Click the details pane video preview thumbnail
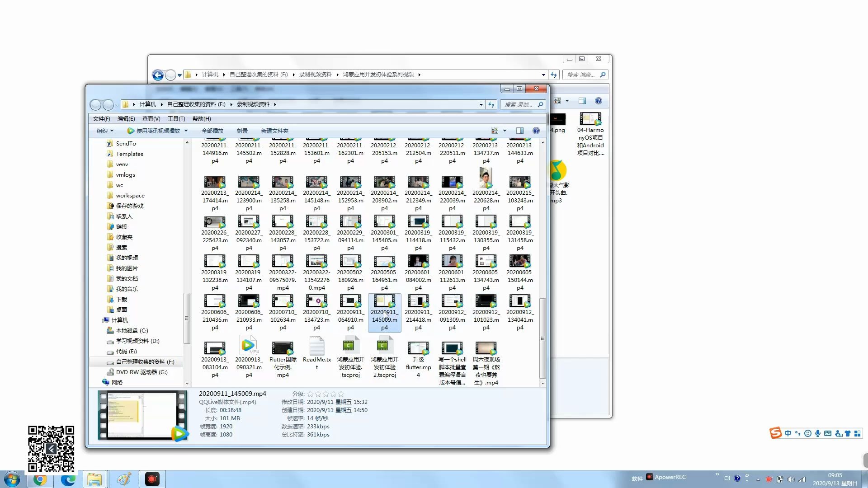 [x=142, y=415]
